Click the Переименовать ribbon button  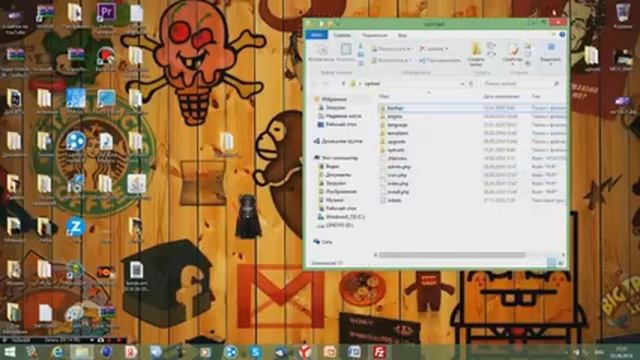[x=440, y=60]
